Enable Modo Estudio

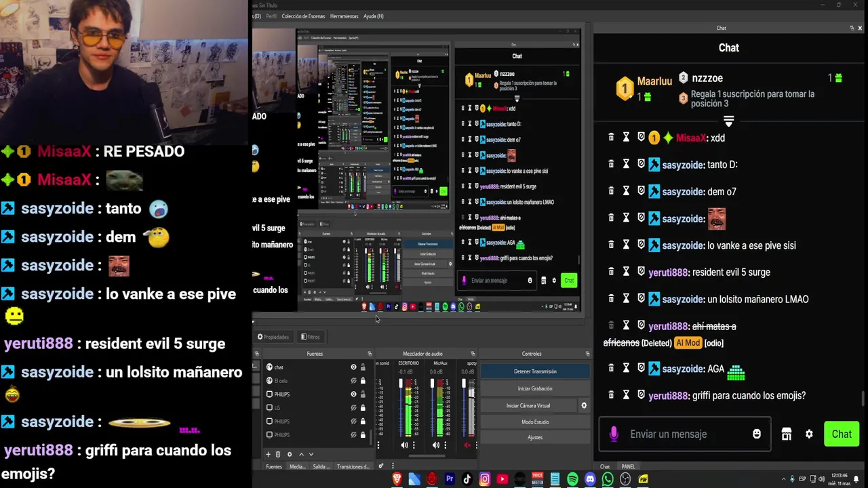coord(535,422)
